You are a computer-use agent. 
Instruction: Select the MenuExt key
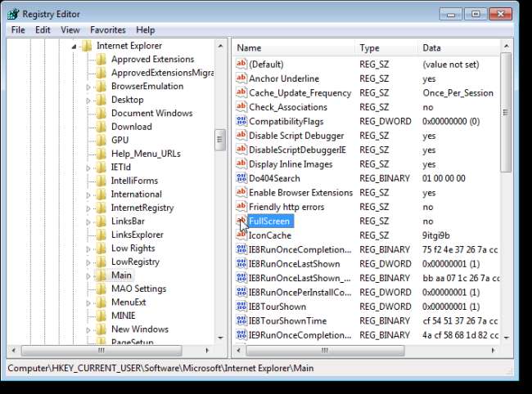tap(128, 302)
